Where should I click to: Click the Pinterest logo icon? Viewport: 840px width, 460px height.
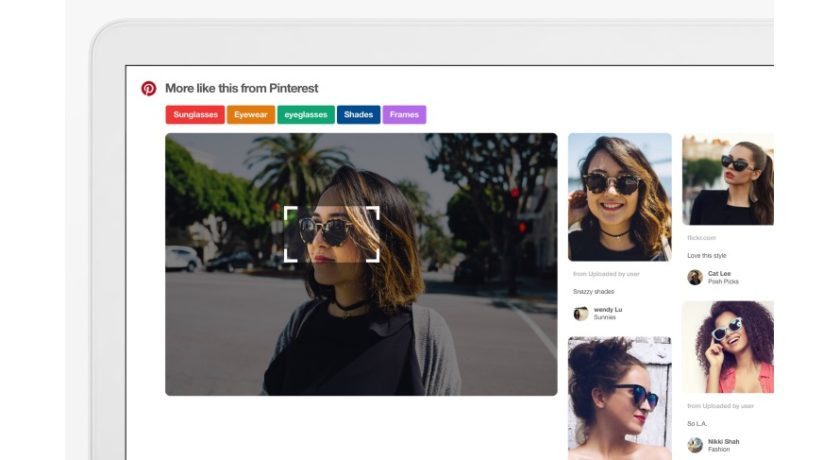point(149,88)
